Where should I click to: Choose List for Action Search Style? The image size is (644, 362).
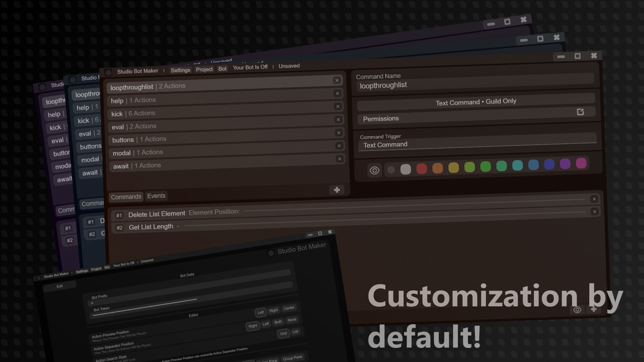(x=295, y=332)
